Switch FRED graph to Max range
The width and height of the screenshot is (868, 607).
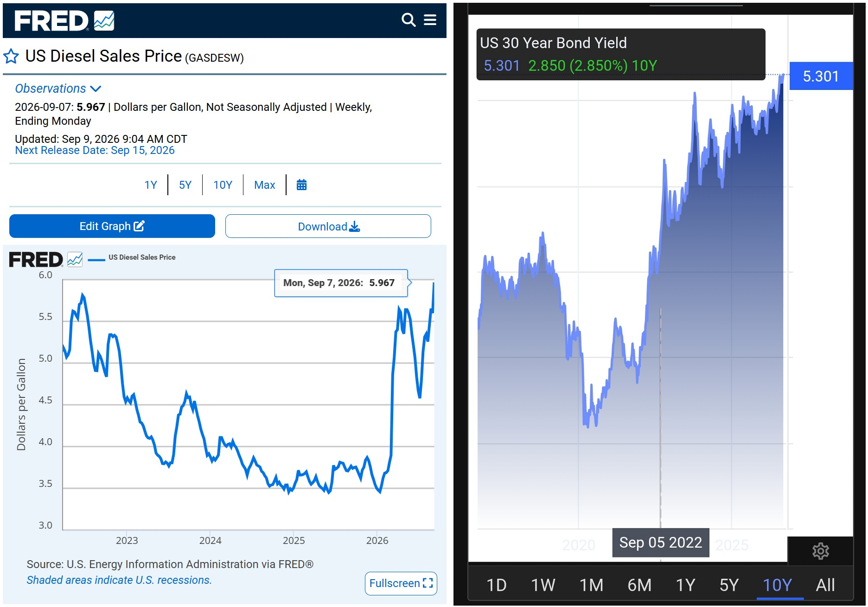pyautogui.click(x=264, y=185)
